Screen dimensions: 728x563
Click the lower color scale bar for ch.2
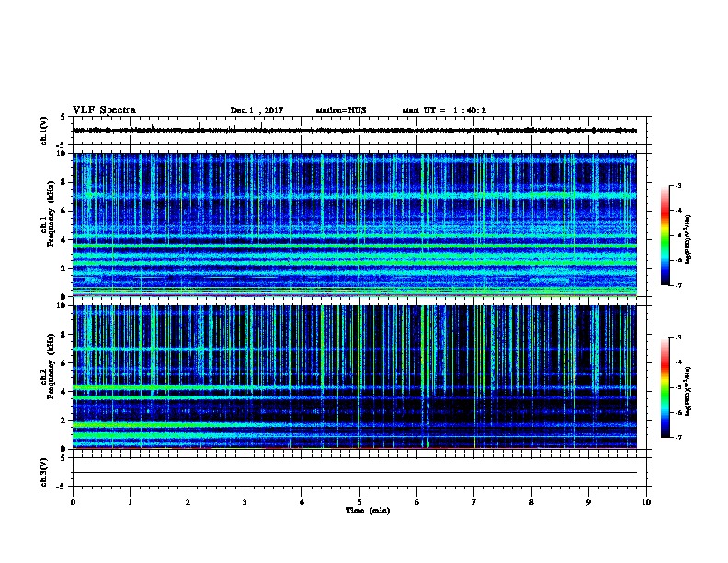click(x=665, y=387)
